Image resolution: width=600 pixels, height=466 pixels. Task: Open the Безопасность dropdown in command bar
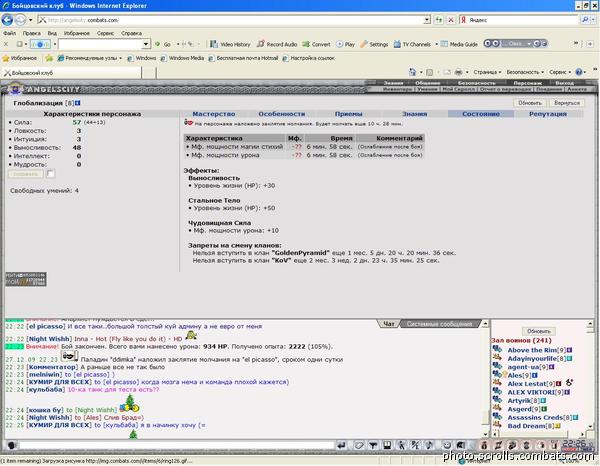coord(525,72)
